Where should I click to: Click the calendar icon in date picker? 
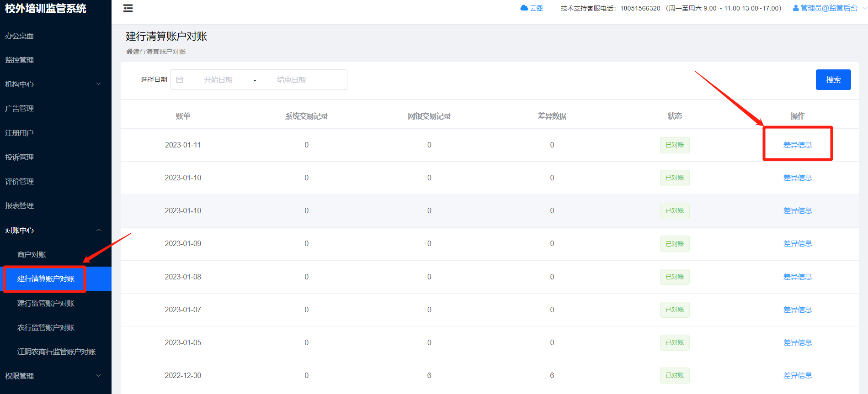click(x=180, y=79)
